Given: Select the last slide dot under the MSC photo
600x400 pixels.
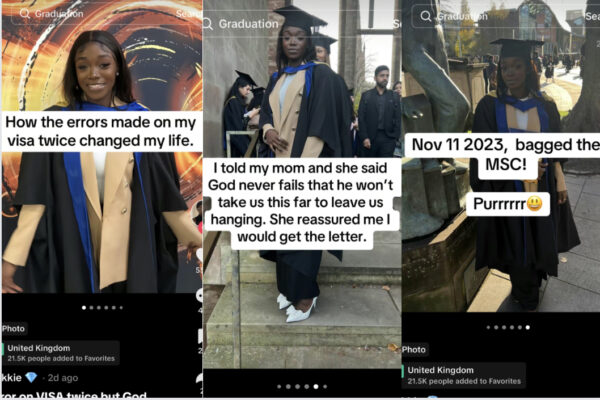Looking at the screenshot, I should pos(528,327).
